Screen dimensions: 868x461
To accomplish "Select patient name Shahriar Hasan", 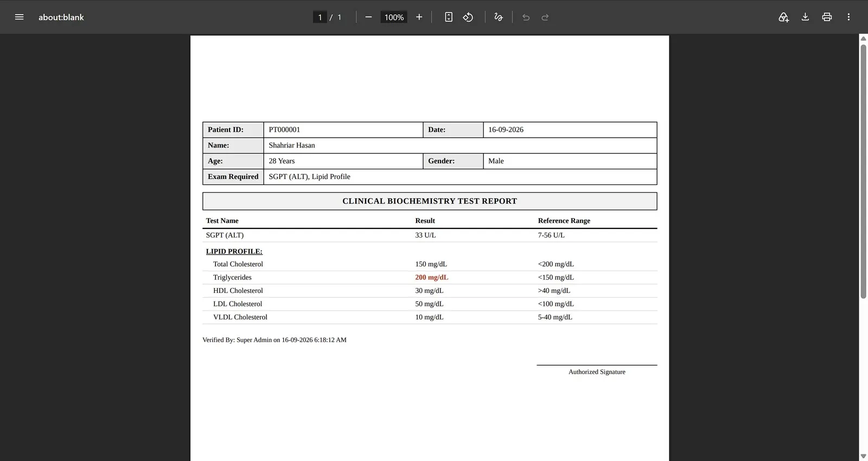I will click(x=292, y=145).
